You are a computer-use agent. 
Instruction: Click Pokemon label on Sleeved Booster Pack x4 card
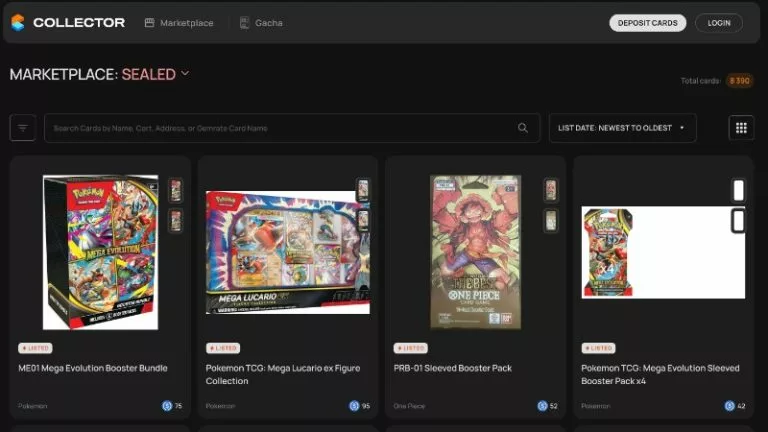click(596, 406)
